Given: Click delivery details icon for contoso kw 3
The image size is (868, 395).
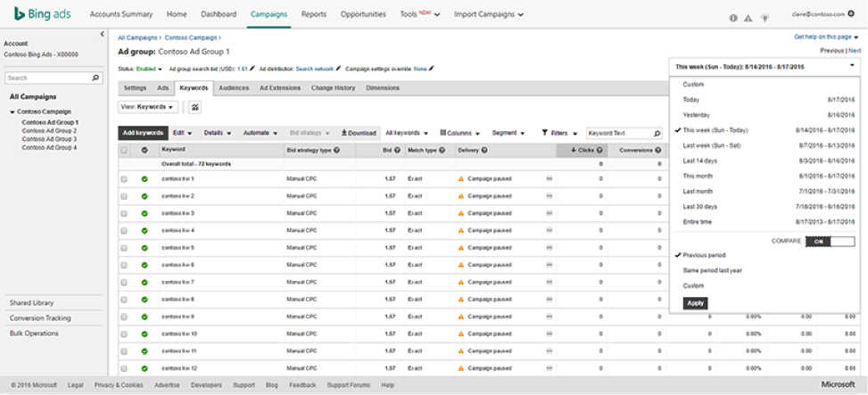Looking at the screenshot, I should click(x=550, y=213).
